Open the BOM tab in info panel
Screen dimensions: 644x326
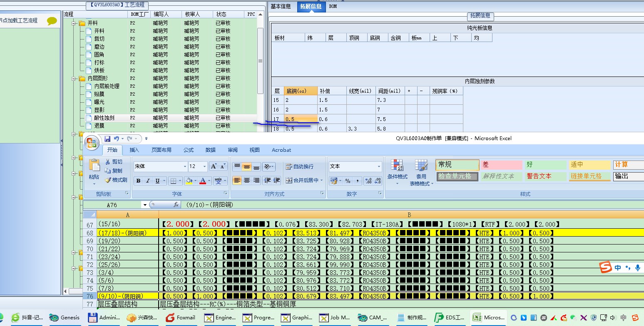coord(333,6)
